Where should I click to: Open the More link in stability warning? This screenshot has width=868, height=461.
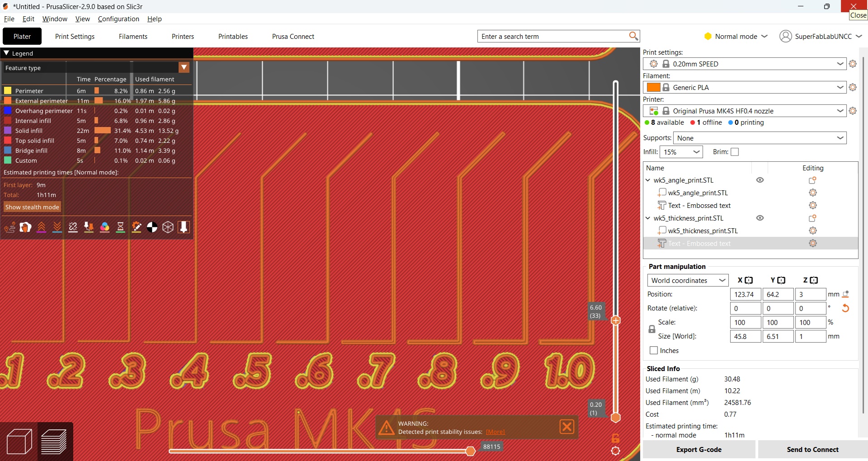(x=495, y=432)
